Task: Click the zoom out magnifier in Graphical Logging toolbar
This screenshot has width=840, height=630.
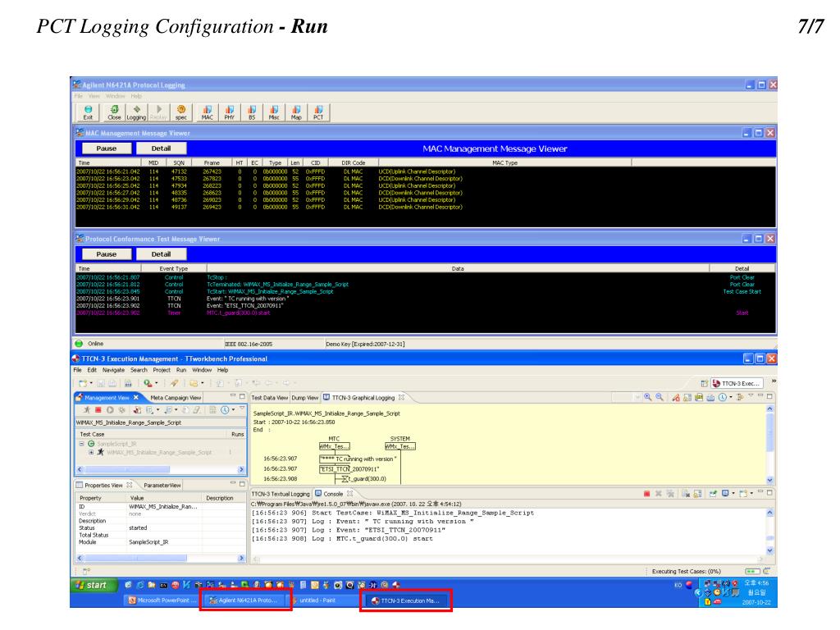Action: point(660,397)
